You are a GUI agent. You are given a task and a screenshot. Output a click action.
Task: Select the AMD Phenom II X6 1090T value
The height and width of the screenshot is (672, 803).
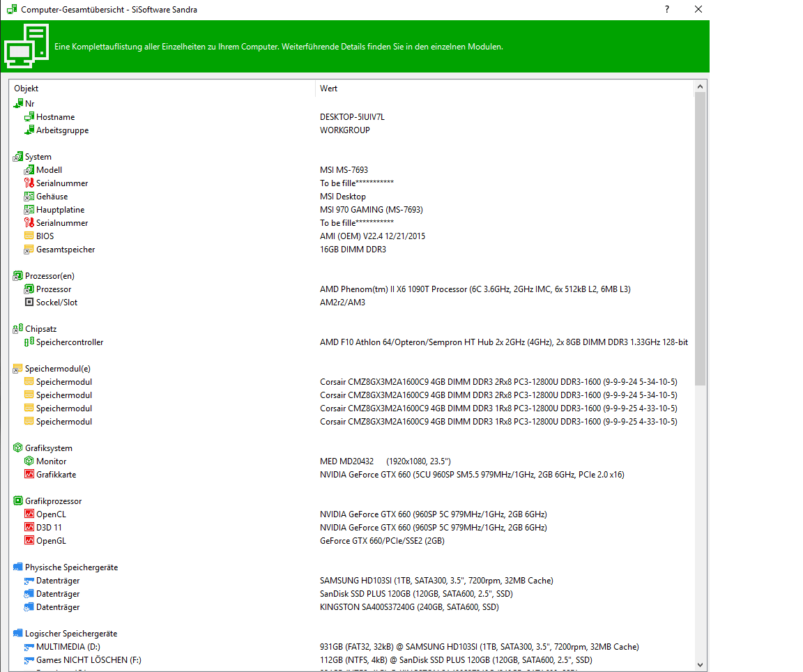(475, 289)
